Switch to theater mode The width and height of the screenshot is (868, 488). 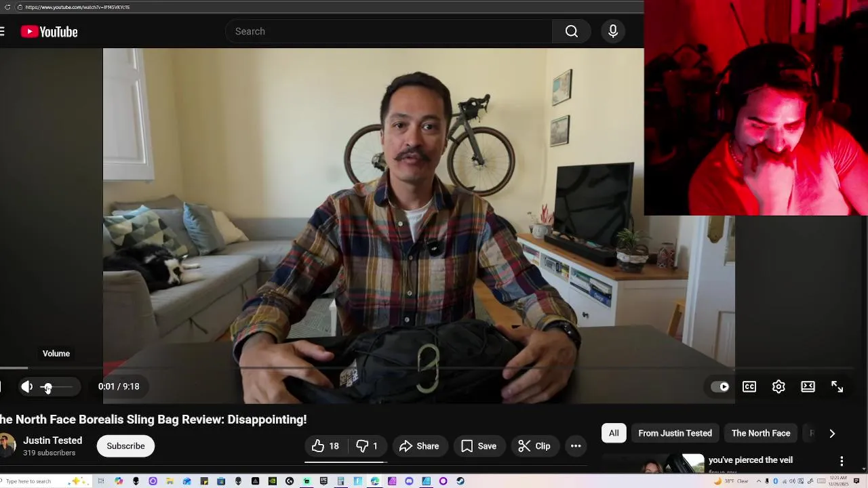(x=808, y=386)
